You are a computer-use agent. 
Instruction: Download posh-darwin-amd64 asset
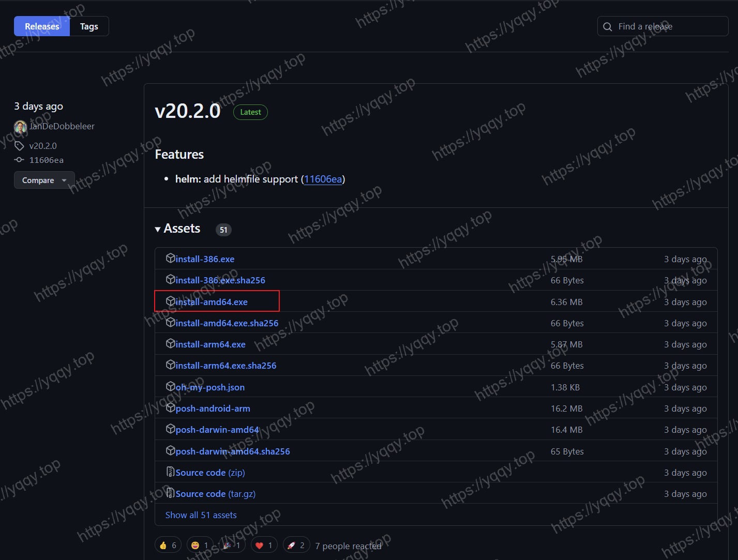tap(217, 430)
